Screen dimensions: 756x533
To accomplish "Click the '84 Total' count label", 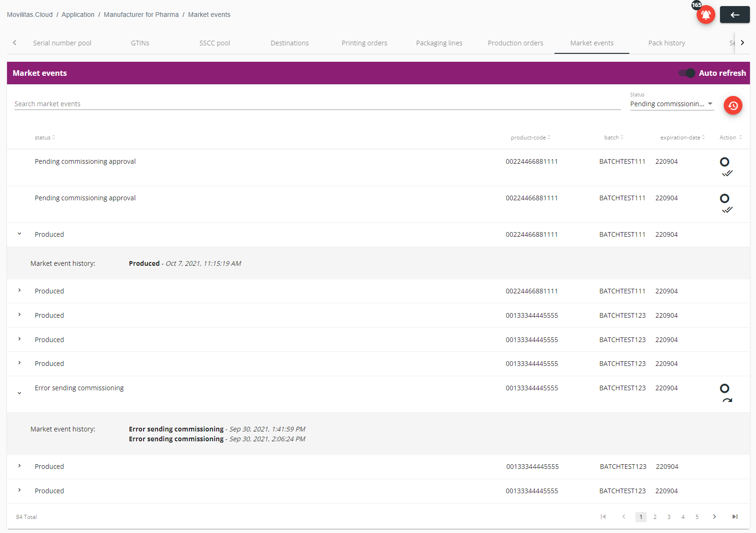I will (26, 517).
